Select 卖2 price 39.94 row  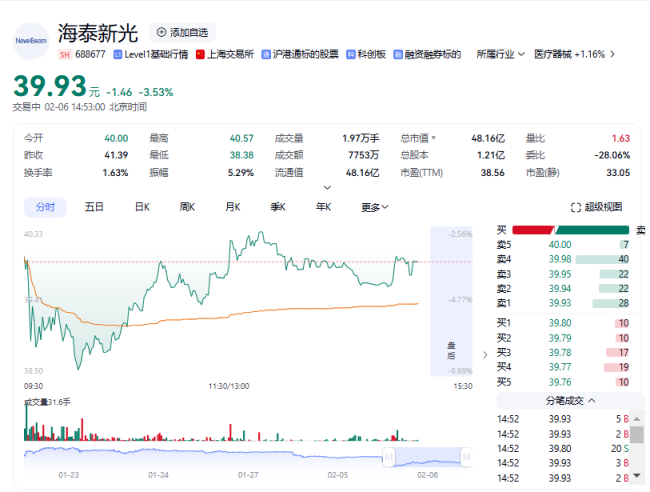pyautogui.click(x=563, y=288)
